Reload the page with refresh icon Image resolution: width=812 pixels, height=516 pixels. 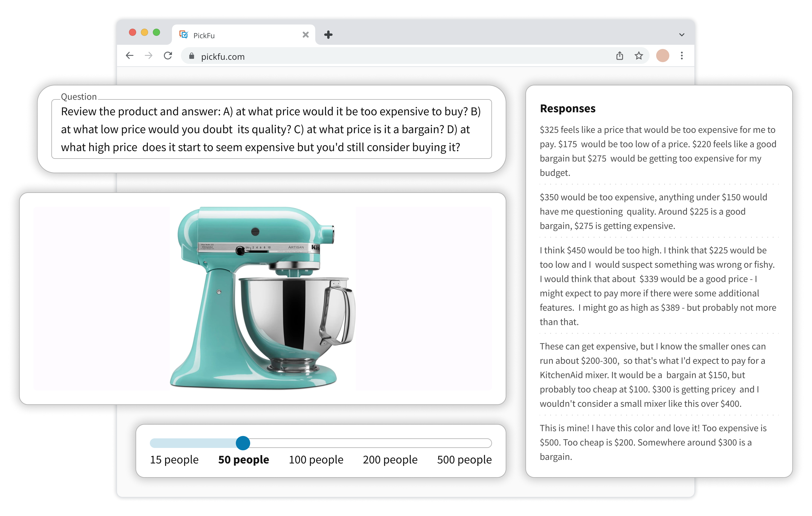pyautogui.click(x=168, y=56)
